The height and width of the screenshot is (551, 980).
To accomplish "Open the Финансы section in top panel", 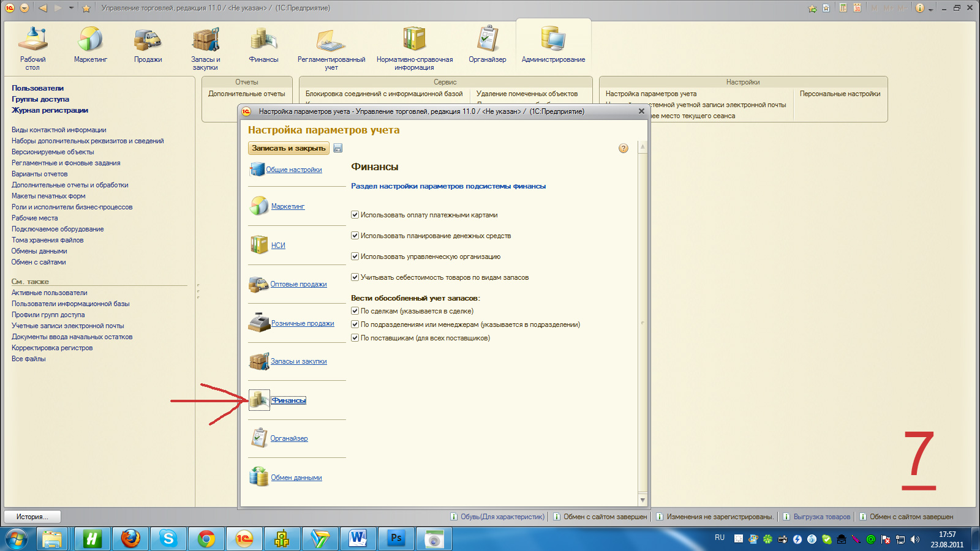I will [x=263, y=45].
